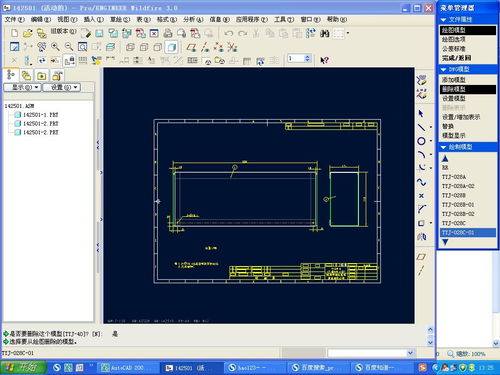Open the 编辑(E) menu

[41, 19]
